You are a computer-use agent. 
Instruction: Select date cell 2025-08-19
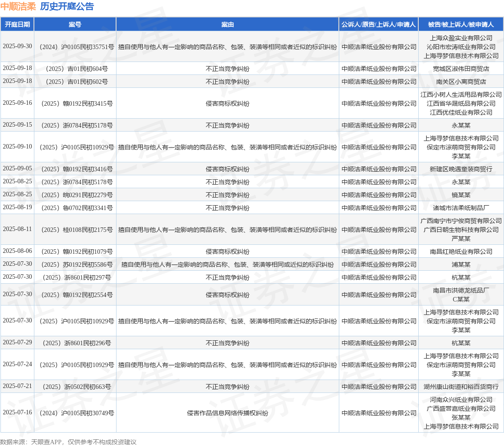click(x=17, y=207)
